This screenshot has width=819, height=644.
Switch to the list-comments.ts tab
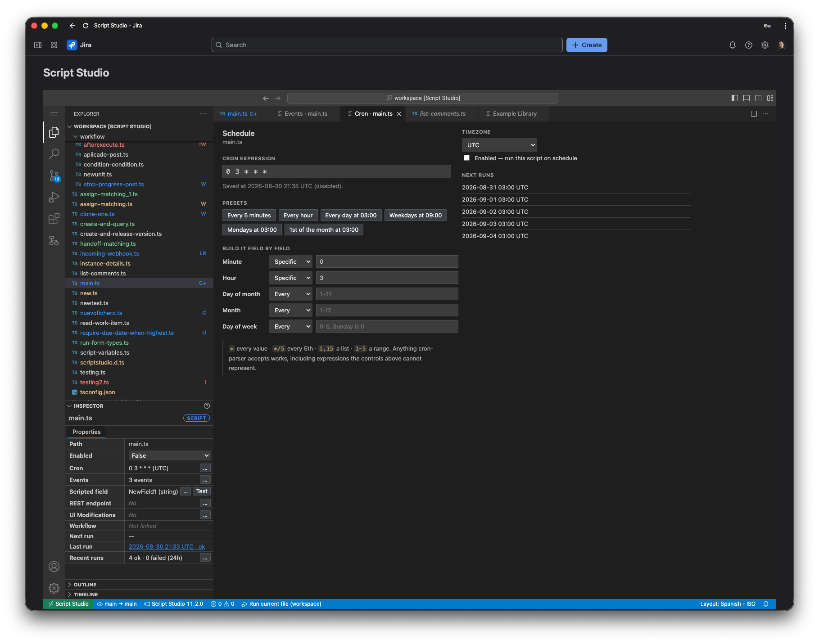click(x=442, y=114)
